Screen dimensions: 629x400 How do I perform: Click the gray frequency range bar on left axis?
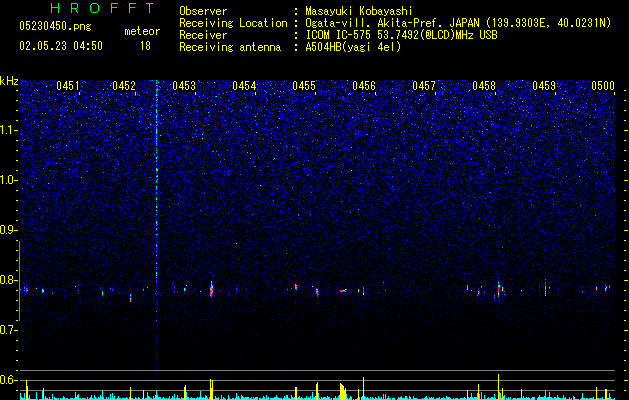[19, 281]
